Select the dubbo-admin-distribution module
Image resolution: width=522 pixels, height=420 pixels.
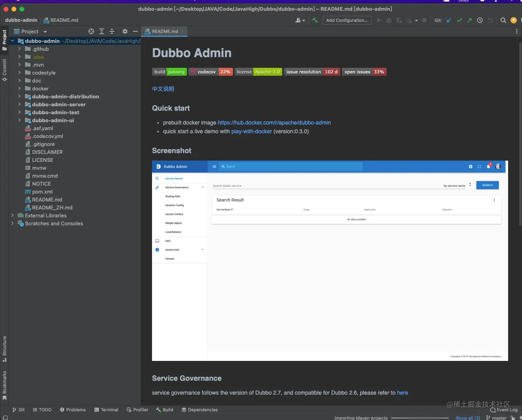(62, 96)
